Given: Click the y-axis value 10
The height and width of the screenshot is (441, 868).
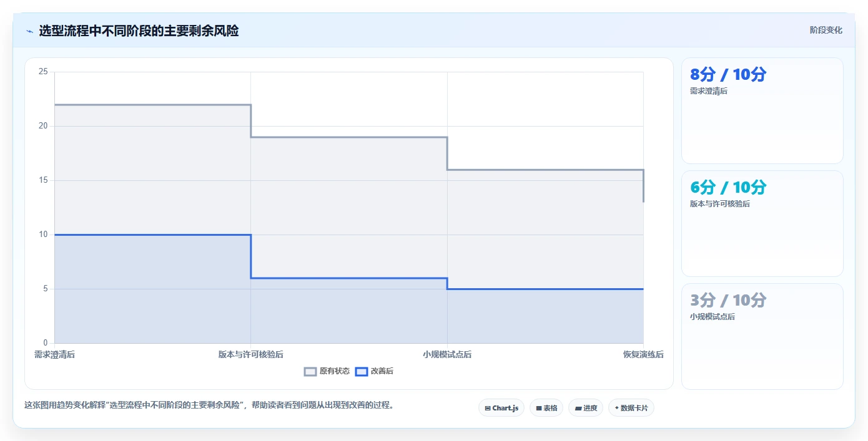Looking at the screenshot, I should [43, 235].
